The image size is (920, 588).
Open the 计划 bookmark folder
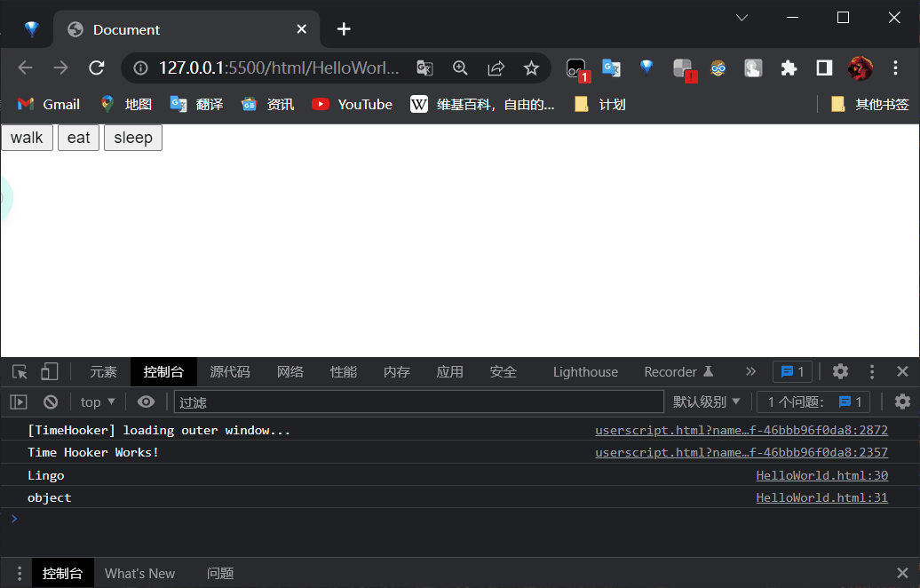[x=600, y=105]
